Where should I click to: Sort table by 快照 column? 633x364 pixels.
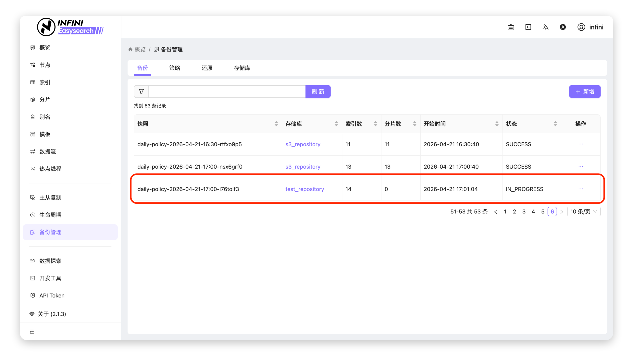point(276,124)
